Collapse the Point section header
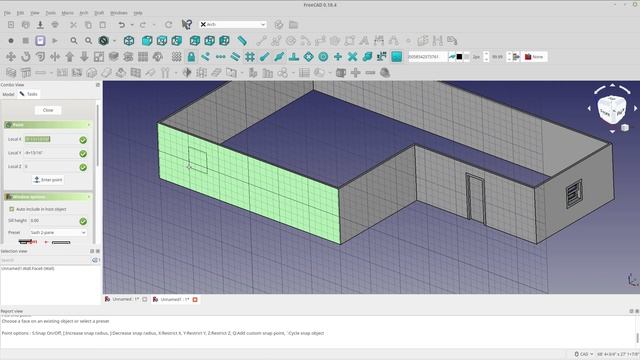 [48, 124]
